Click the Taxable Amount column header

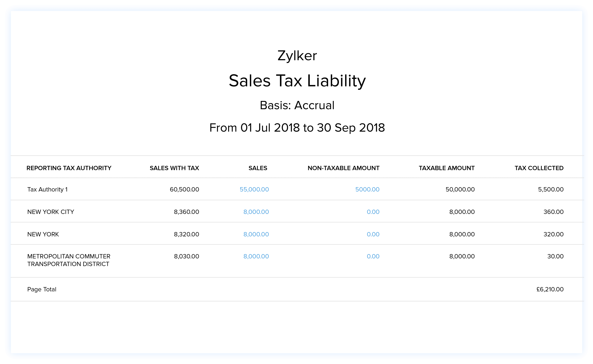coord(446,168)
